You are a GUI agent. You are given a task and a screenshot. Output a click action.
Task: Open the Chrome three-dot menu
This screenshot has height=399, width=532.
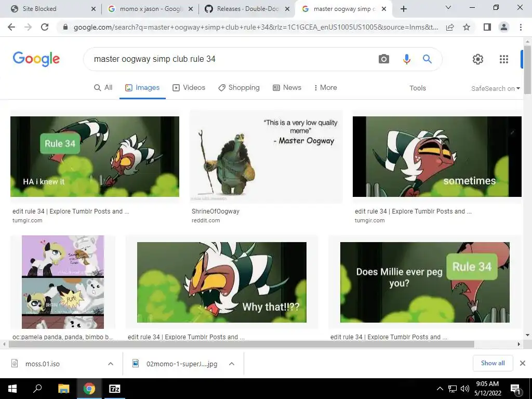coord(521,27)
